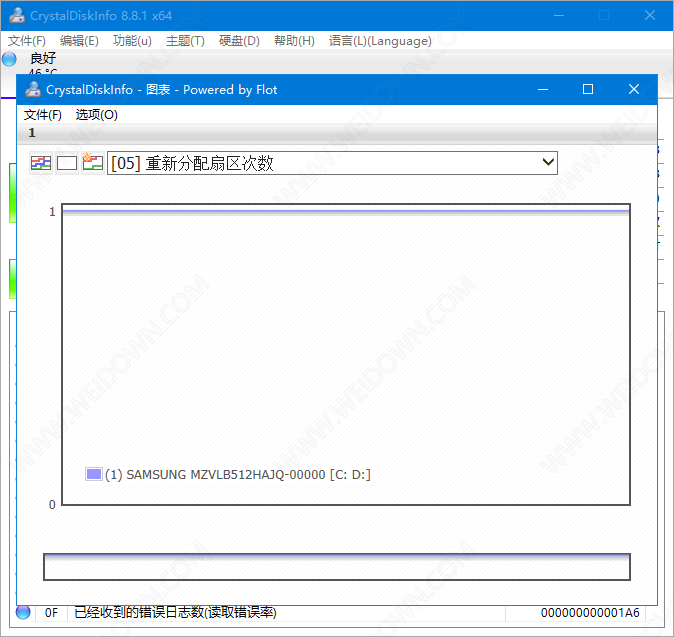The width and height of the screenshot is (674, 637).
Task: Click the blue status circle in the 0F row
Action: coord(23,612)
